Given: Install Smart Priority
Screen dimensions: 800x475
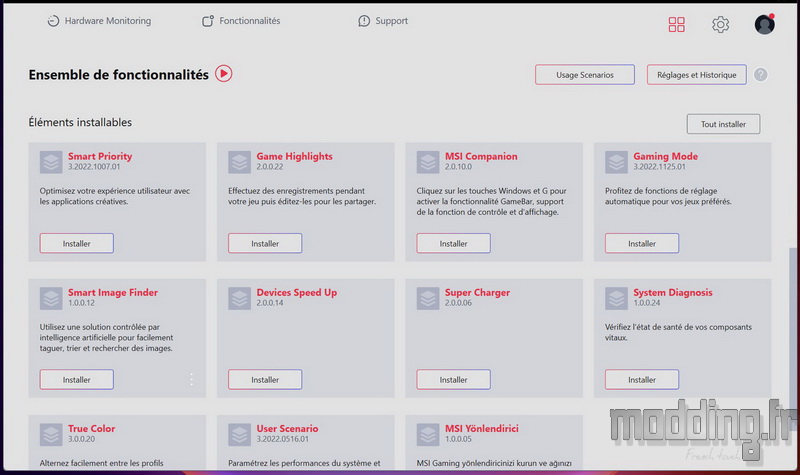Looking at the screenshot, I should click(x=77, y=243).
